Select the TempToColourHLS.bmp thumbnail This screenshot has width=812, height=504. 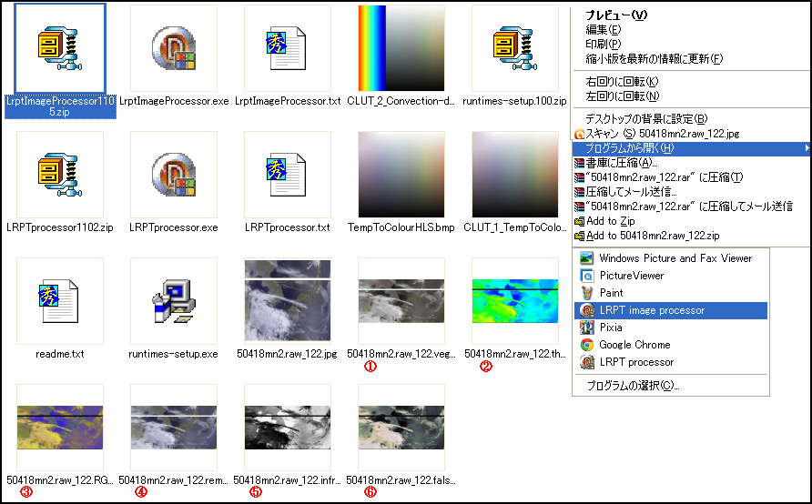(x=401, y=175)
